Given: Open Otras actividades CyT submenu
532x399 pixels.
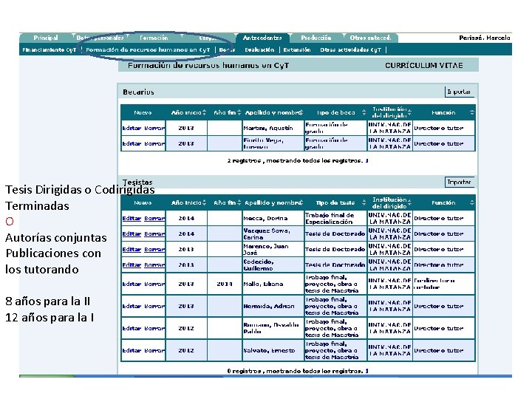Looking at the screenshot, I should click(x=350, y=50).
